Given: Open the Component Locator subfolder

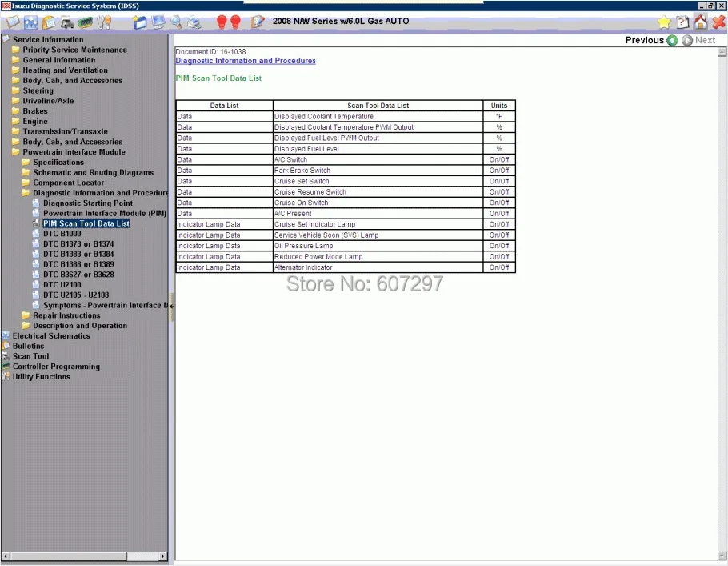Looking at the screenshot, I should (68, 183).
